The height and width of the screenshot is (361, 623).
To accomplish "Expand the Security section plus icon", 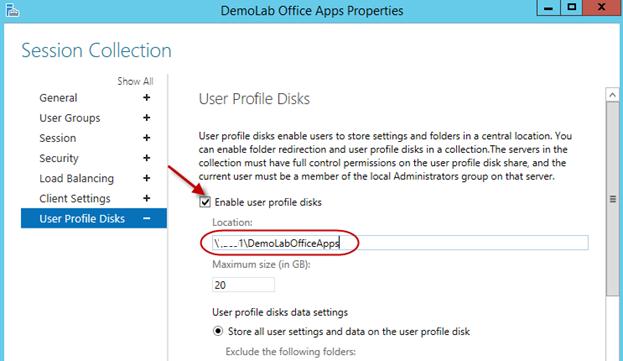I will (147, 158).
